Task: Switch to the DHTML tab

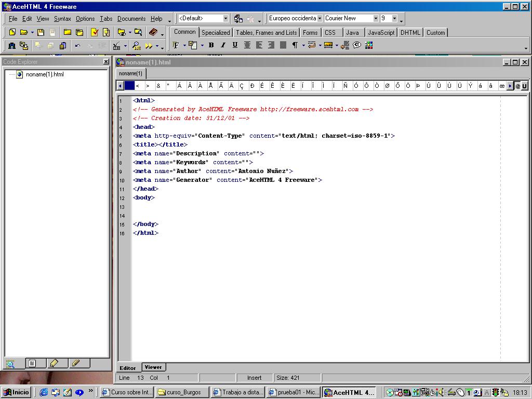Action: click(410, 33)
